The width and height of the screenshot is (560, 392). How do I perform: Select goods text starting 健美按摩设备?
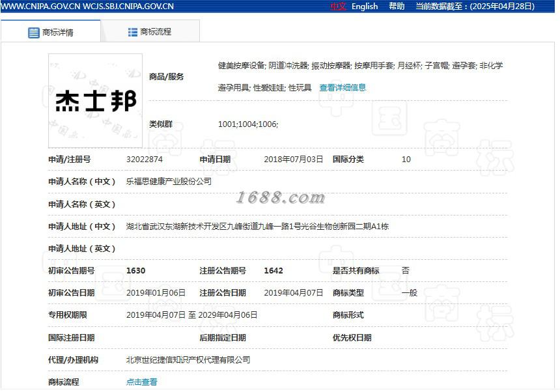(360, 76)
